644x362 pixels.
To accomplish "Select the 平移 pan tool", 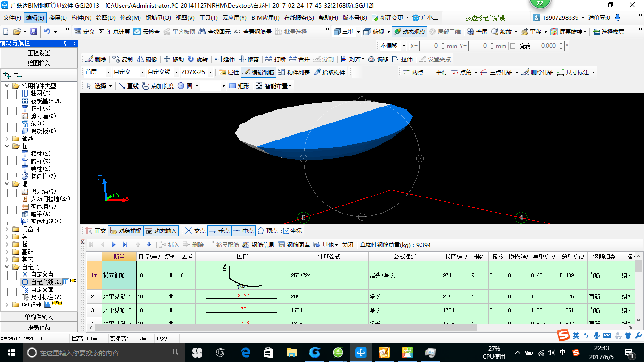I will [531, 32].
